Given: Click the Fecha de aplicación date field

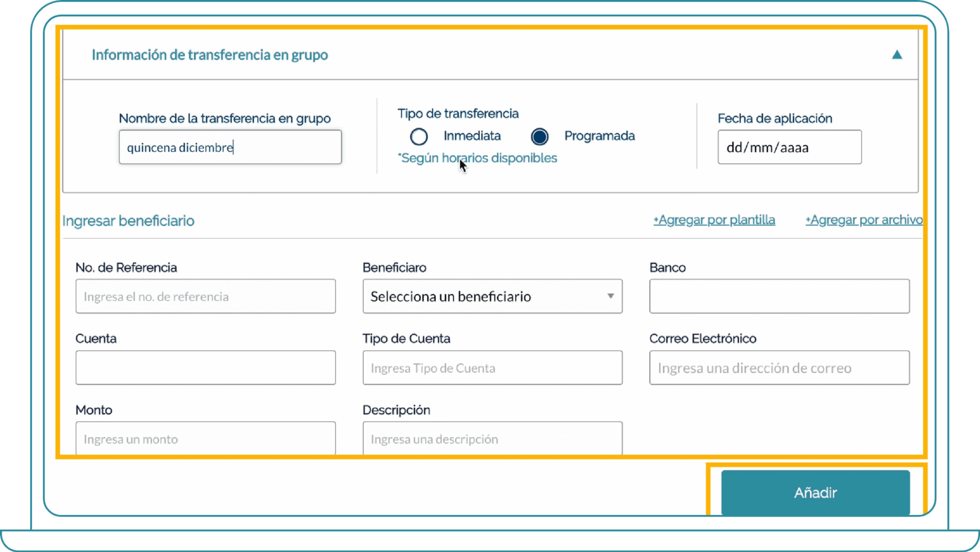Looking at the screenshot, I should click(x=789, y=147).
